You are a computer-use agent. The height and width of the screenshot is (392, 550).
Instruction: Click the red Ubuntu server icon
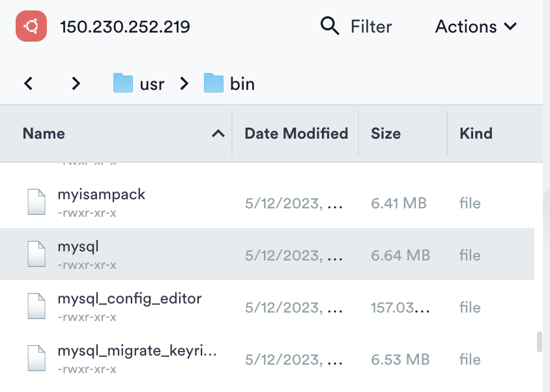(31, 26)
